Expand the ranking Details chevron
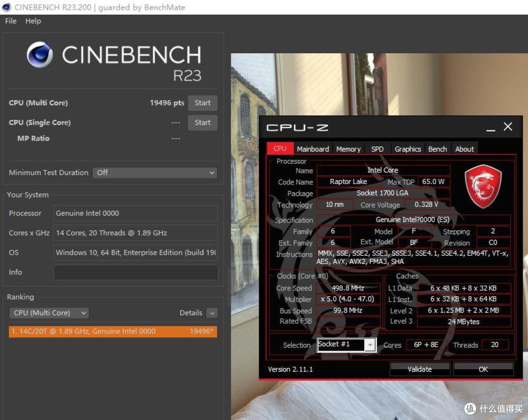The height and width of the screenshot is (420, 528). click(x=212, y=313)
